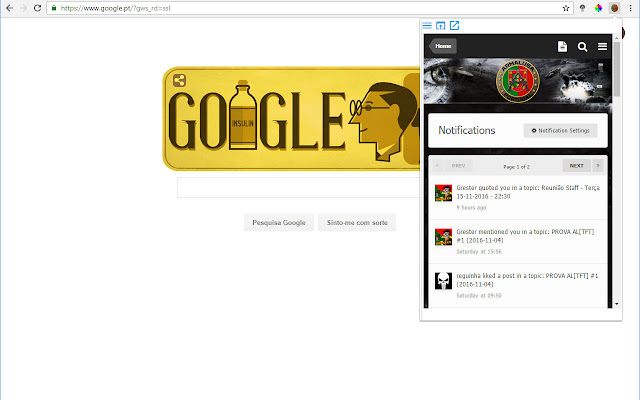
Task: Open Notification Settings
Action: pos(560,131)
